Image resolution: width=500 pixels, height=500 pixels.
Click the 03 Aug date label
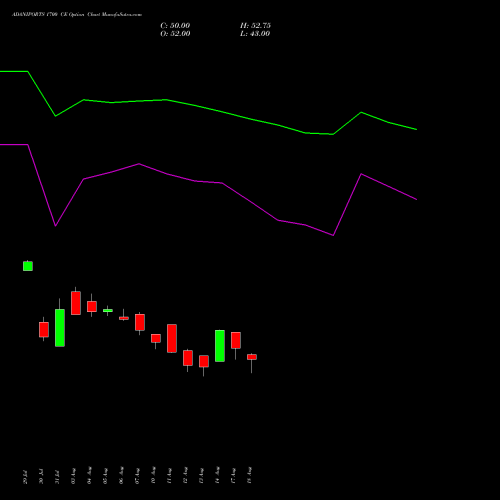coord(73,476)
